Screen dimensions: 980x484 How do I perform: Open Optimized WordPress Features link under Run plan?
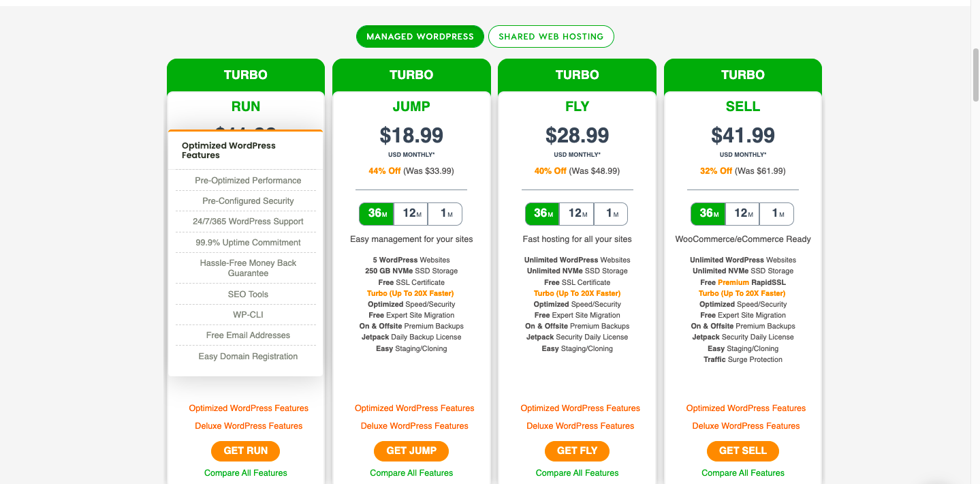tap(249, 408)
